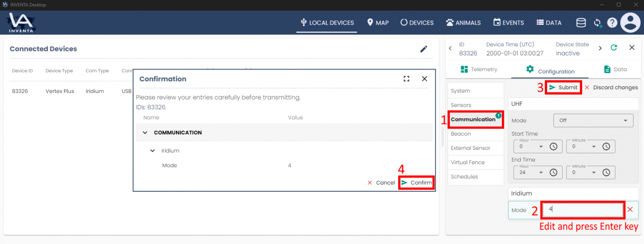The height and width of the screenshot is (244, 644).
Task: Click the pencil edit icon in Connected Devices
Action: 423,49
